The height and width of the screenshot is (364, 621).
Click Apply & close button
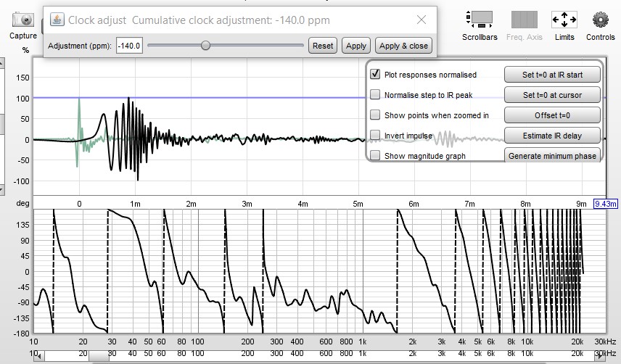click(403, 46)
